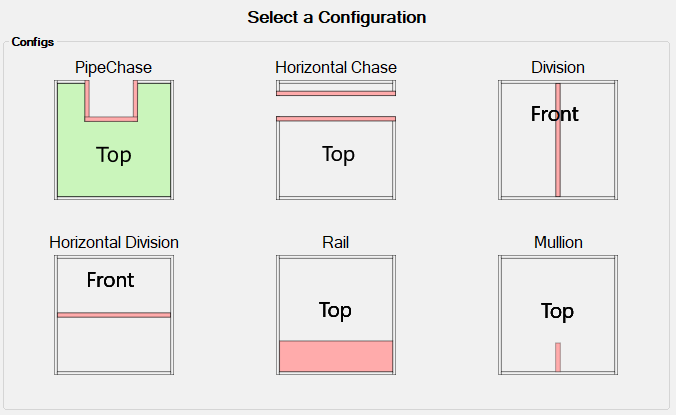The height and width of the screenshot is (415, 676).
Task: Click the Horizontal Chase label text
Action: (x=336, y=68)
